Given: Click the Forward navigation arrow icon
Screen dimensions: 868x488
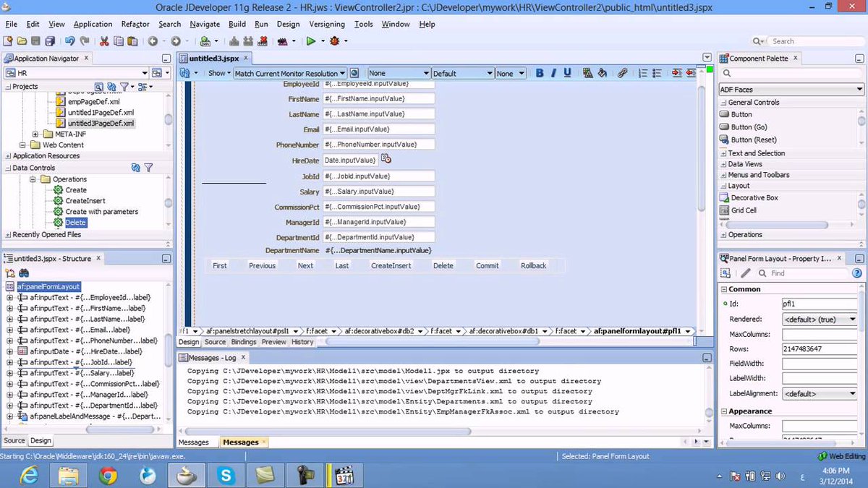Looking at the screenshot, I should [x=175, y=41].
